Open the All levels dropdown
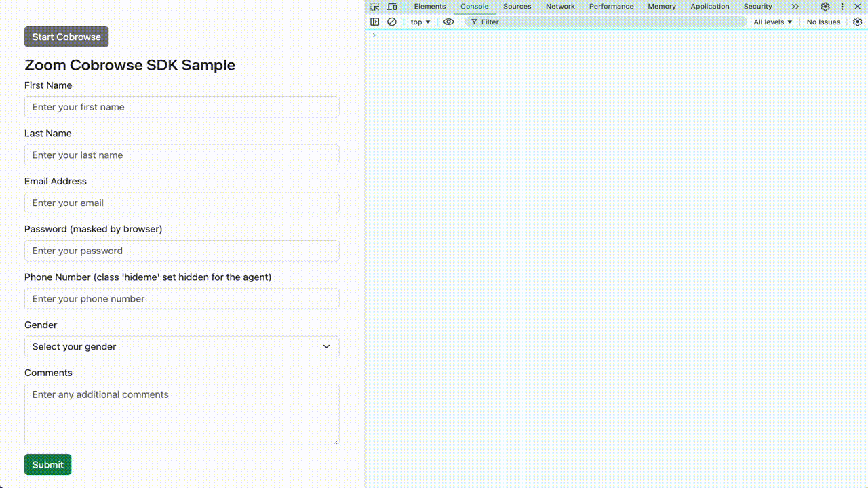 point(773,22)
